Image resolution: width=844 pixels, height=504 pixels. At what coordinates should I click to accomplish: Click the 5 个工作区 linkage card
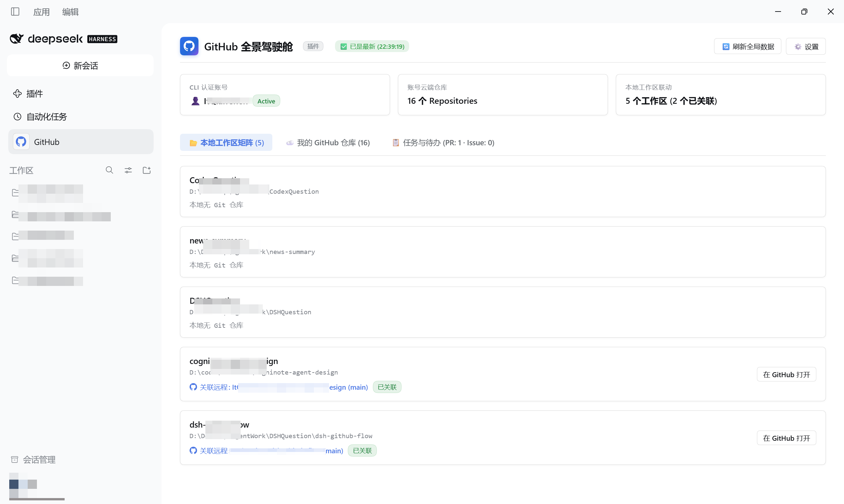coord(721,95)
